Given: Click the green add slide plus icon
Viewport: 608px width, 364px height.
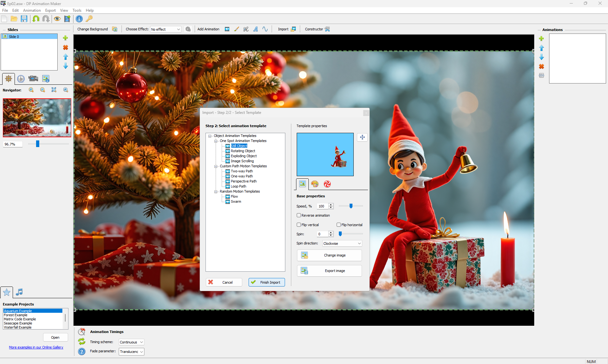Looking at the screenshot, I should [66, 38].
